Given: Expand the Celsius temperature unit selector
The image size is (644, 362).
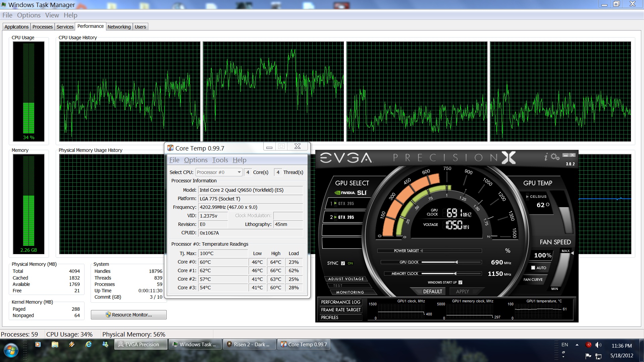Looking at the screenshot, I should click(x=527, y=197).
